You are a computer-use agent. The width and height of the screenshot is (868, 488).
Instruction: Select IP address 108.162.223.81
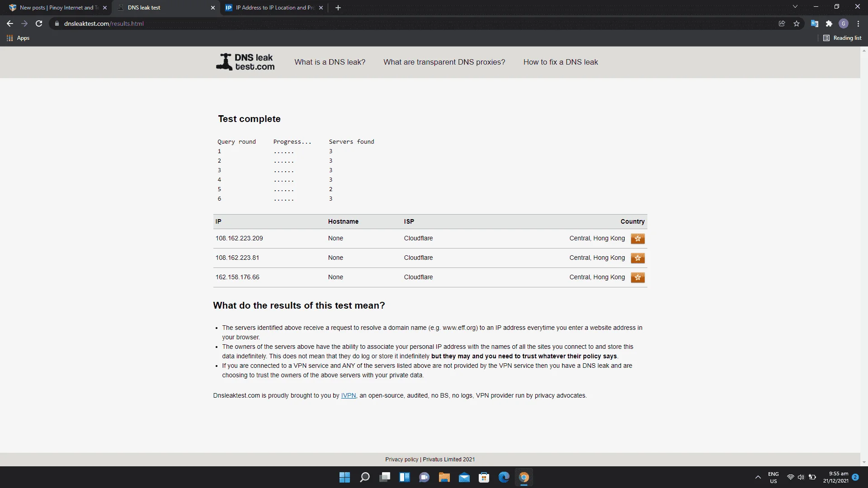point(237,258)
